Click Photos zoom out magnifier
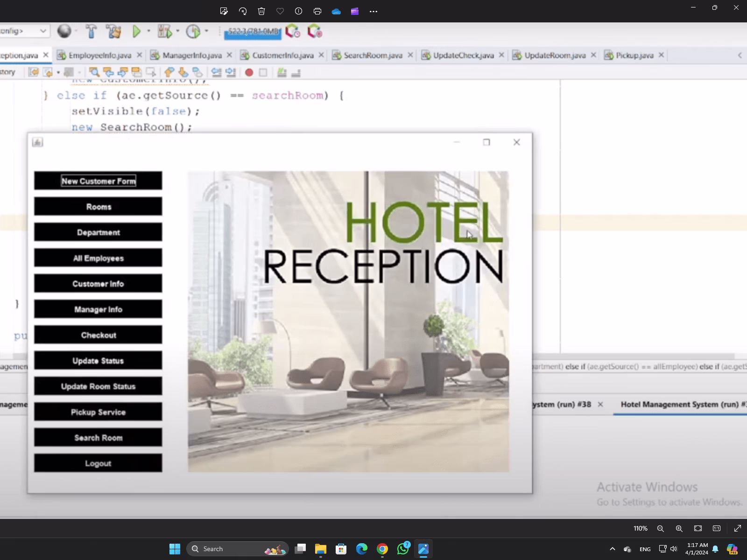Screen dimensions: 747x560 661,528
